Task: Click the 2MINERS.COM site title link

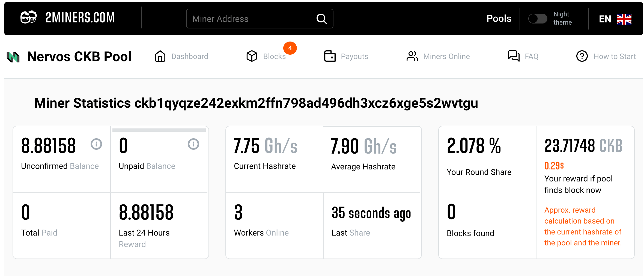Action: [x=80, y=18]
